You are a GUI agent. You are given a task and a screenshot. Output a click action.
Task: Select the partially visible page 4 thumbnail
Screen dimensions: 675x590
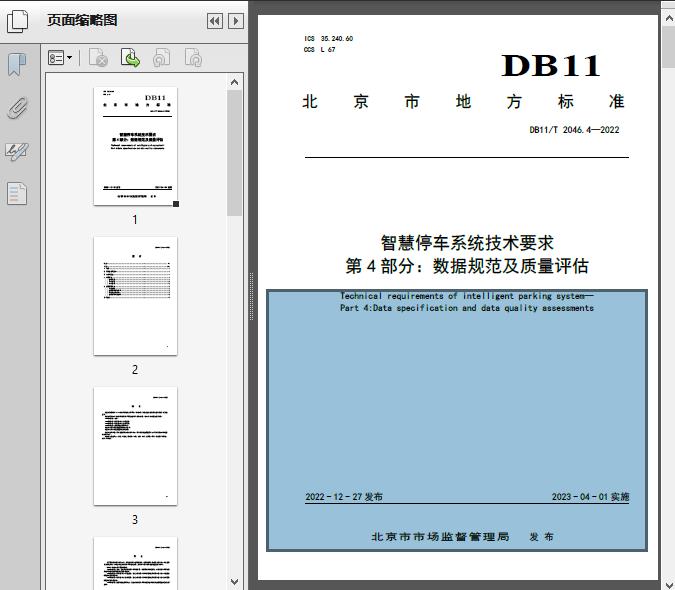135,563
